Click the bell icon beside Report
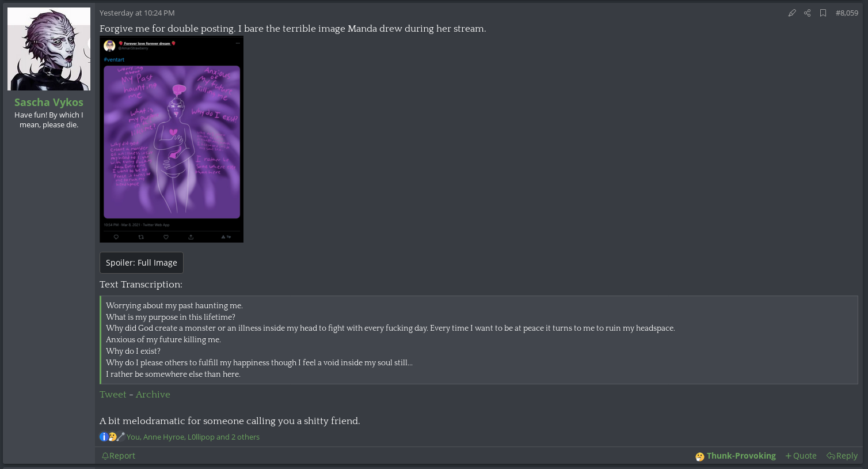 (105, 456)
